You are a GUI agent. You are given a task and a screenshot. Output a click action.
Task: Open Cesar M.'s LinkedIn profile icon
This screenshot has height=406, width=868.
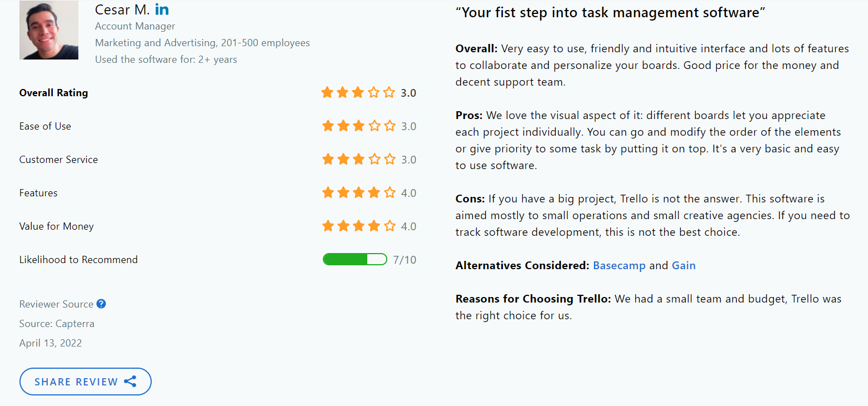pyautogui.click(x=161, y=9)
